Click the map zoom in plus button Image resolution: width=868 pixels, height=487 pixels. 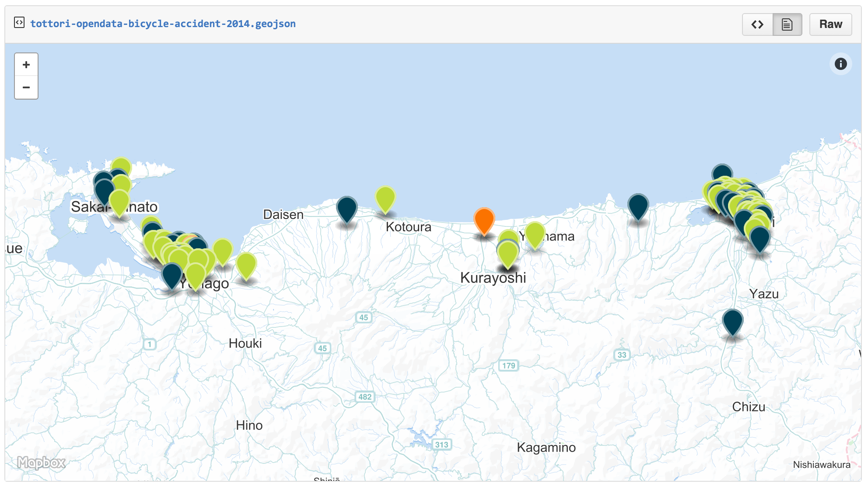[x=26, y=65]
